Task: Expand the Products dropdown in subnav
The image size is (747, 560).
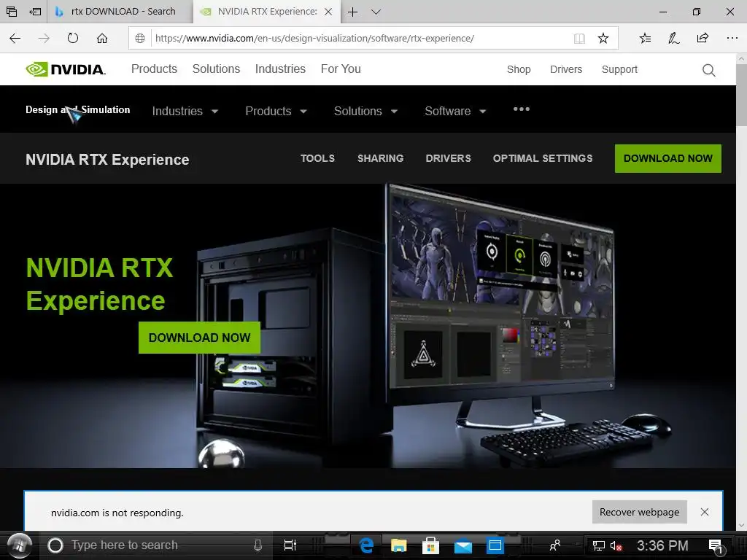Action: 276,111
